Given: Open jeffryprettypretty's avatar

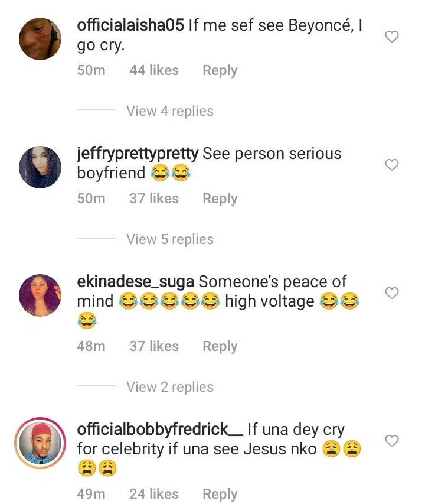Looking at the screenshot, I should tap(40, 167).
